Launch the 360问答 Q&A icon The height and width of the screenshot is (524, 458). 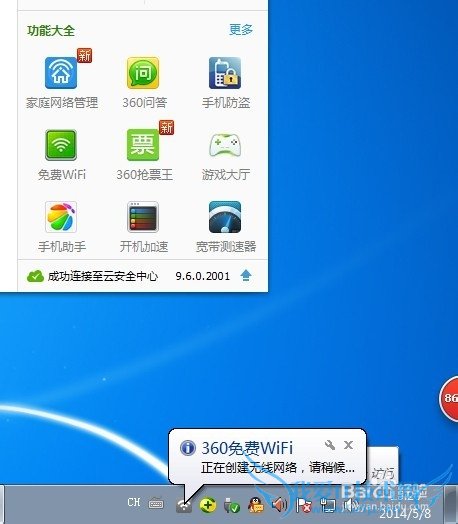[x=143, y=73]
